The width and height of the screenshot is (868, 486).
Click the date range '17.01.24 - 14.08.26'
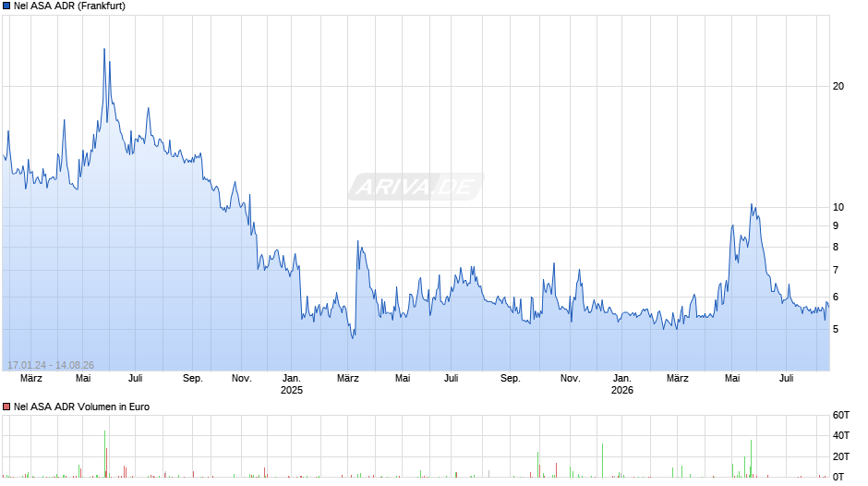[51, 365]
